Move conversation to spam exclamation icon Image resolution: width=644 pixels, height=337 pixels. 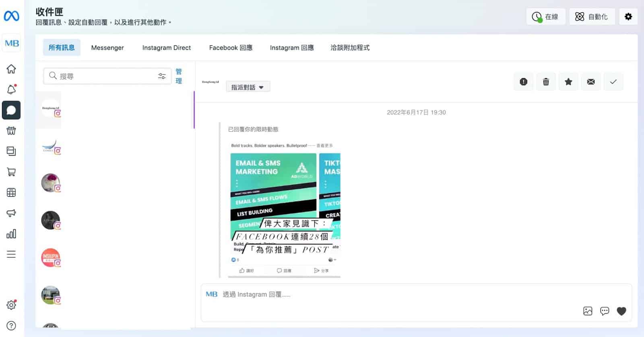click(523, 82)
